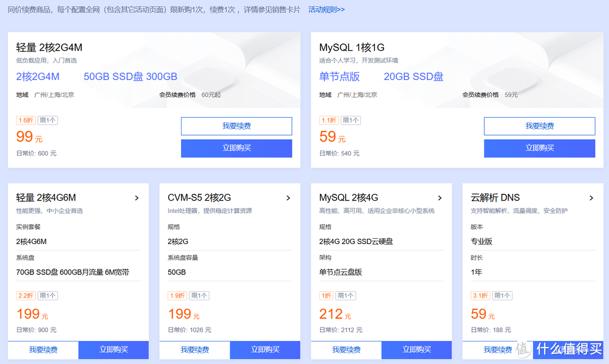Expand the CVM-S5 2核2G card arrow

click(x=288, y=198)
